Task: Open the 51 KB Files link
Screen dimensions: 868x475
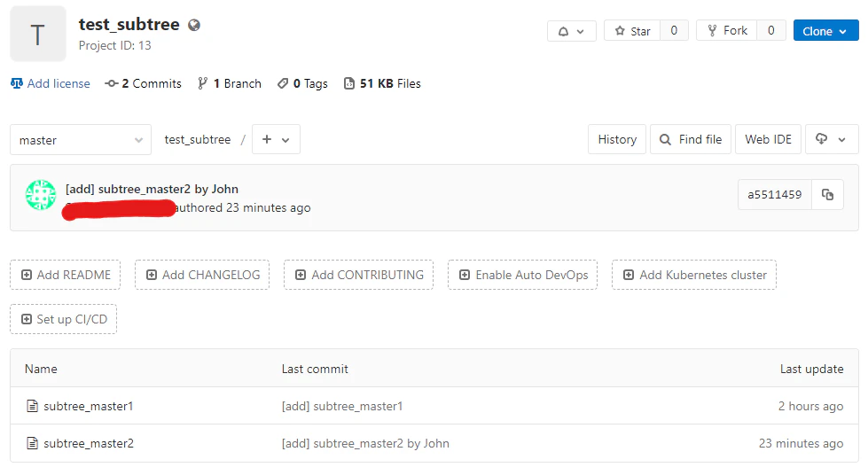Action: point(382,83)
